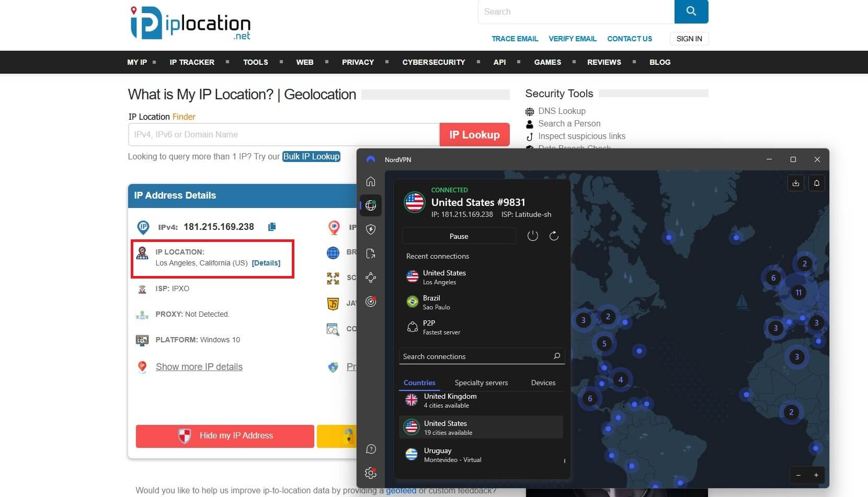The height and width of the screenshot is (497, 868).
Task: Select Brazil Sao Paulo recent connection
Action: coord(481,302)
